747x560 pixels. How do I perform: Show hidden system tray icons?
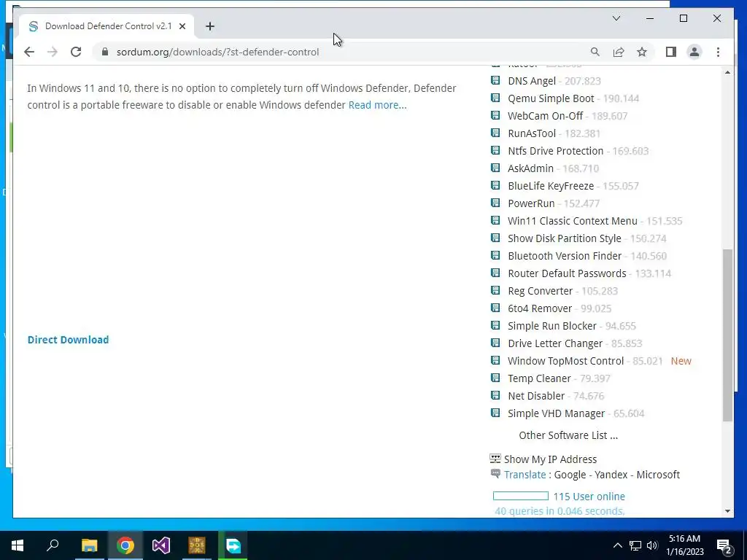point(617,545)
